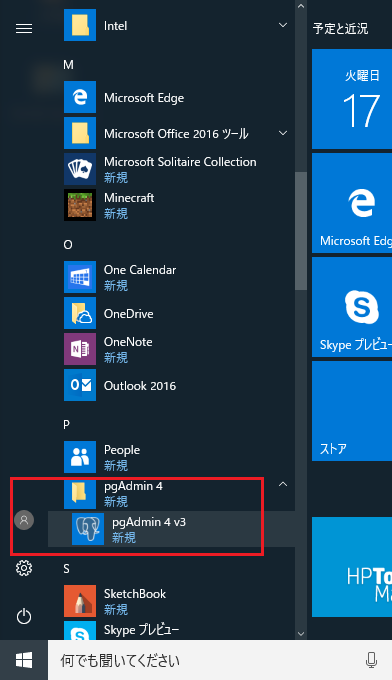This screenshot has height=680, width=392.
Task: Open the Skype プレビュー tile
Action: click(352, 307)
